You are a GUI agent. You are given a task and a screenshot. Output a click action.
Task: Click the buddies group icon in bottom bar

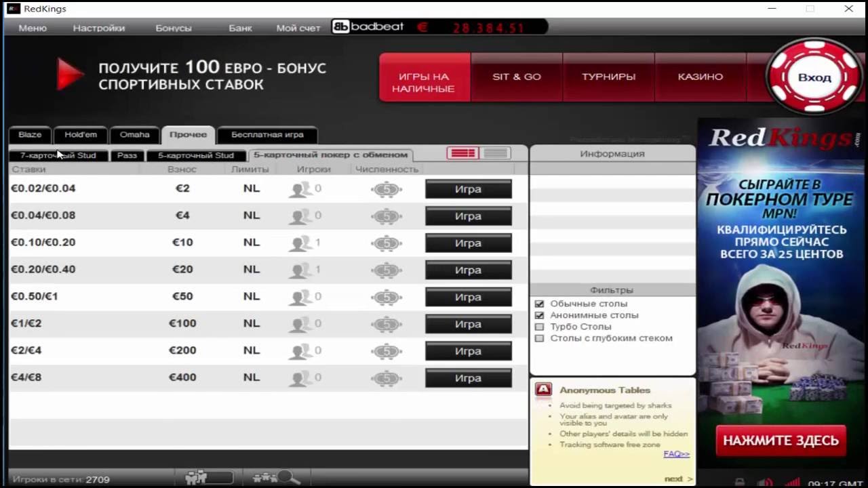[x=196, y=478]
